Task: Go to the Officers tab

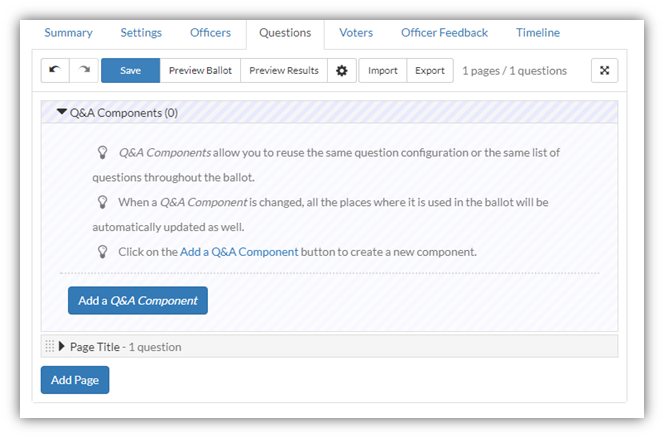Action: (210, 33)
